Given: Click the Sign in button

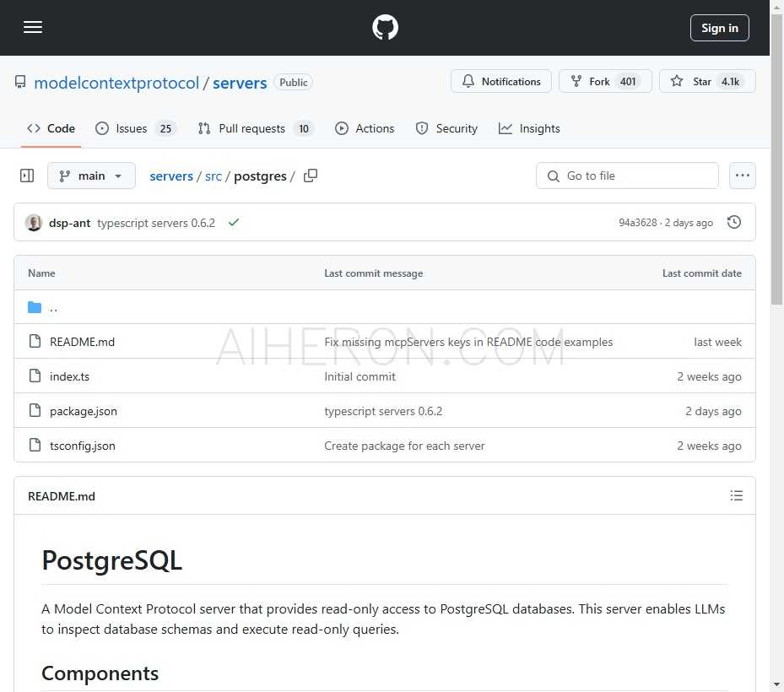Looking at the screenshot, I should (719, 27).
